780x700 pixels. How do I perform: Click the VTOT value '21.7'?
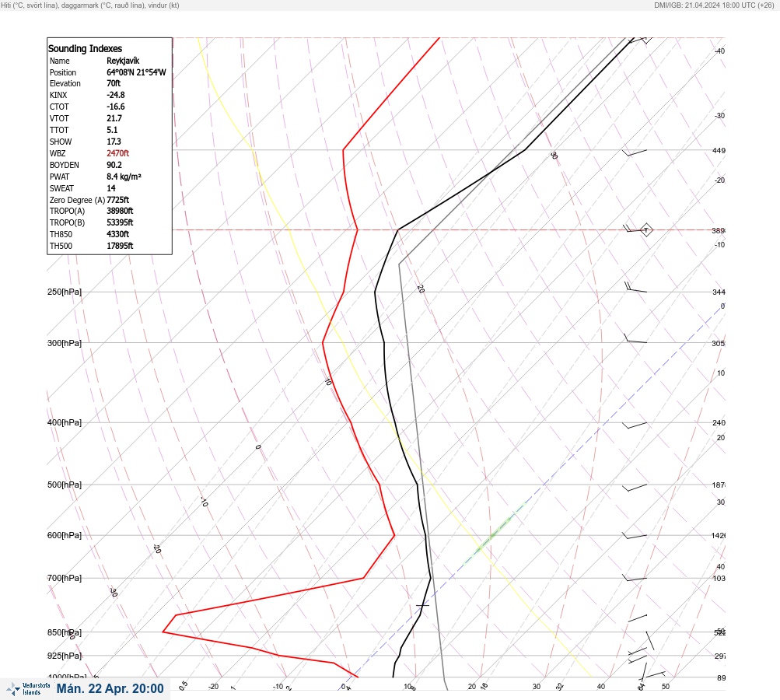pos(114,118)
